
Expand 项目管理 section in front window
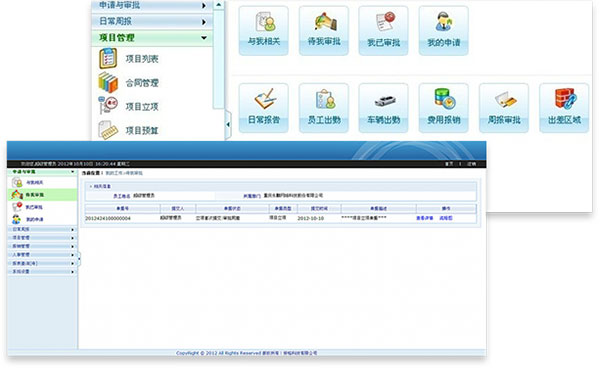pos(42,238)
